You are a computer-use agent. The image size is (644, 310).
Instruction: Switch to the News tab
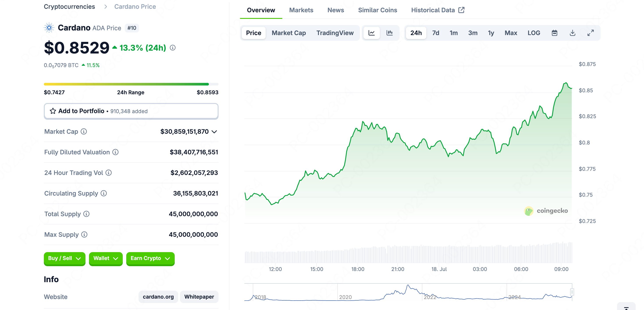point(336,10)
